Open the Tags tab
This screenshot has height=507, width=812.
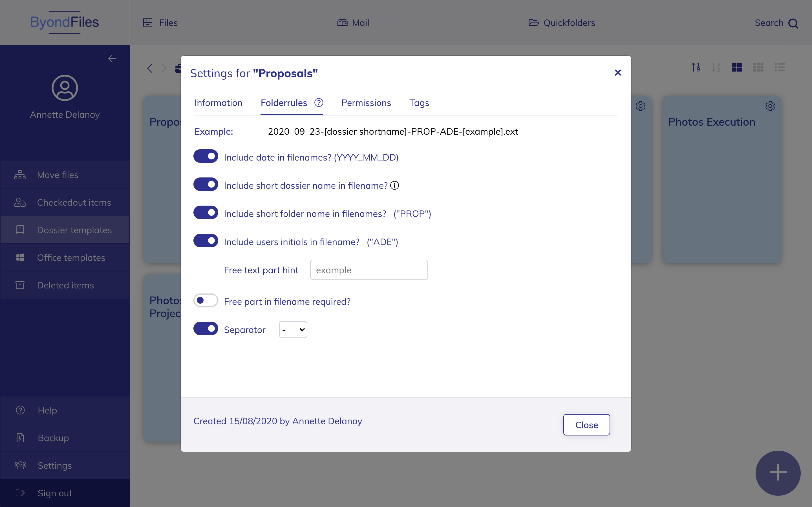[x=419, y=103]
